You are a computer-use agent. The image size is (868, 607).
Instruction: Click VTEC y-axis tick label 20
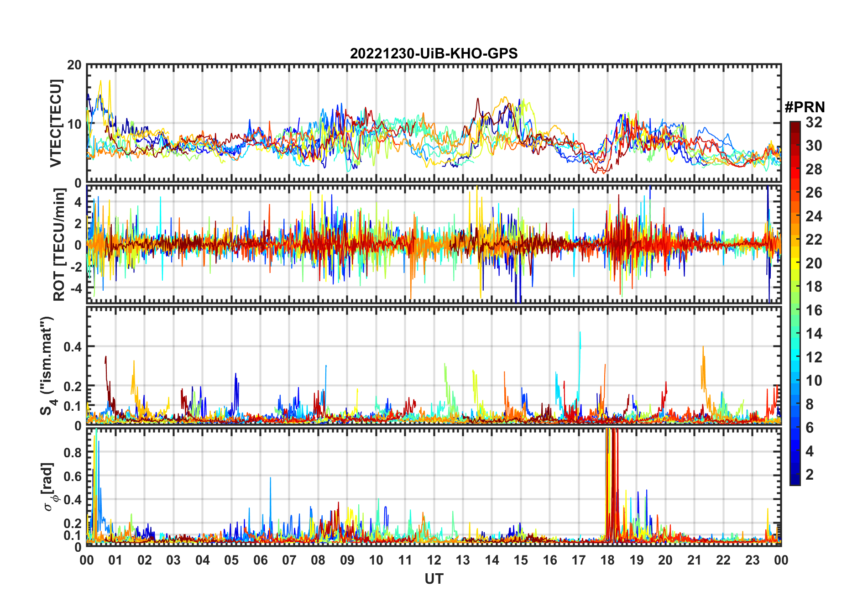(x=74, y=65)
